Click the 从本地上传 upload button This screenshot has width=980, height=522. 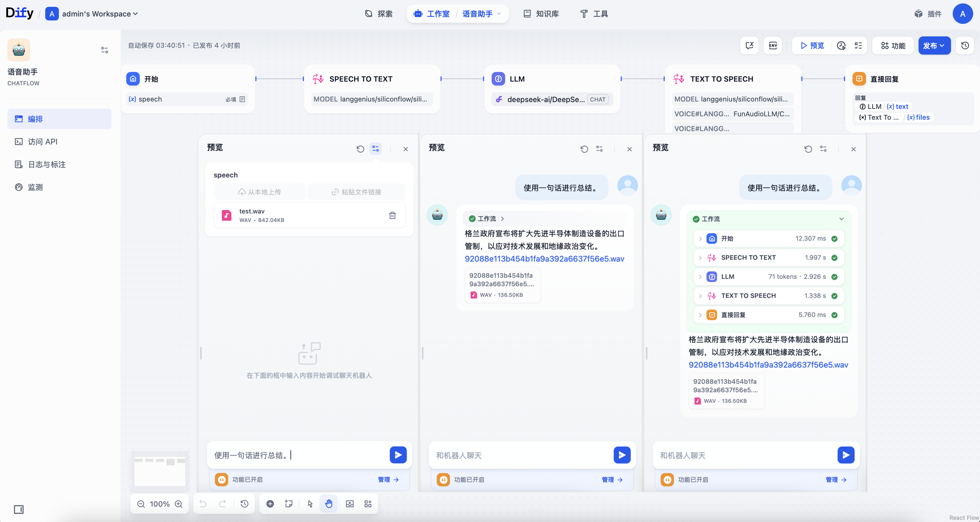[x=259, y=192]
